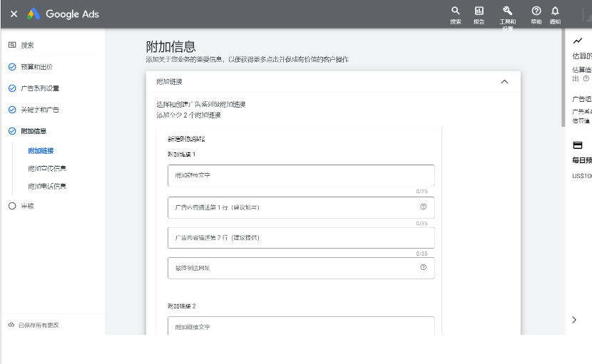Click sitelink 2 附加链接文字 input field
This screenshot has height=364, width=592.
point(300,327)
